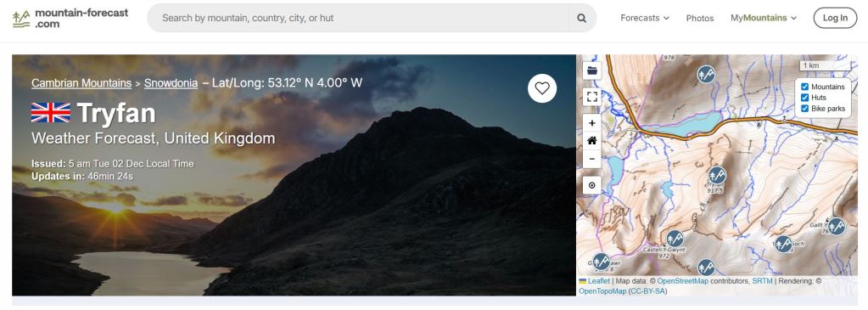This screenshot has width=868, height=310.
Task: Follow the Cambrian Mountains breadcrumb link
Action: pos(81,83)
